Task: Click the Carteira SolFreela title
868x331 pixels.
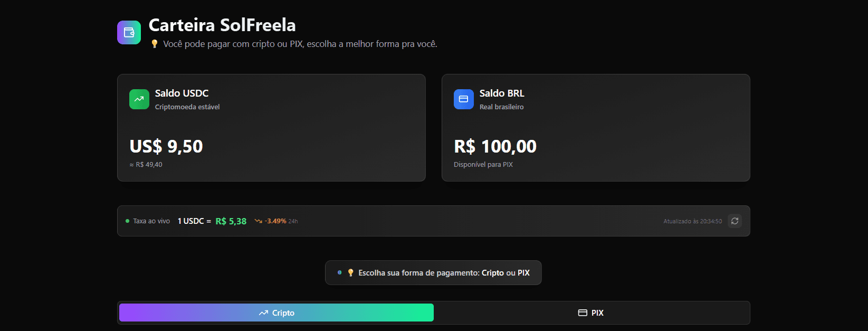Action: click(222, 25)
